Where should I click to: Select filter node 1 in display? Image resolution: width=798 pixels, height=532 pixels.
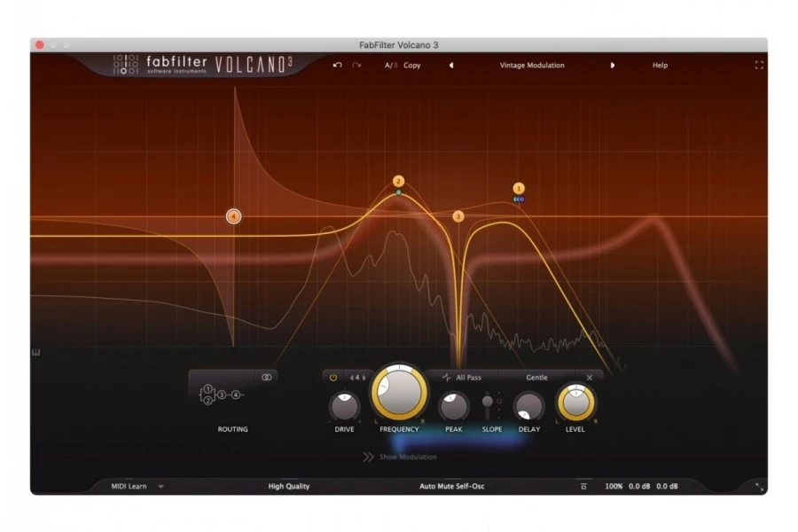point(519,188)
